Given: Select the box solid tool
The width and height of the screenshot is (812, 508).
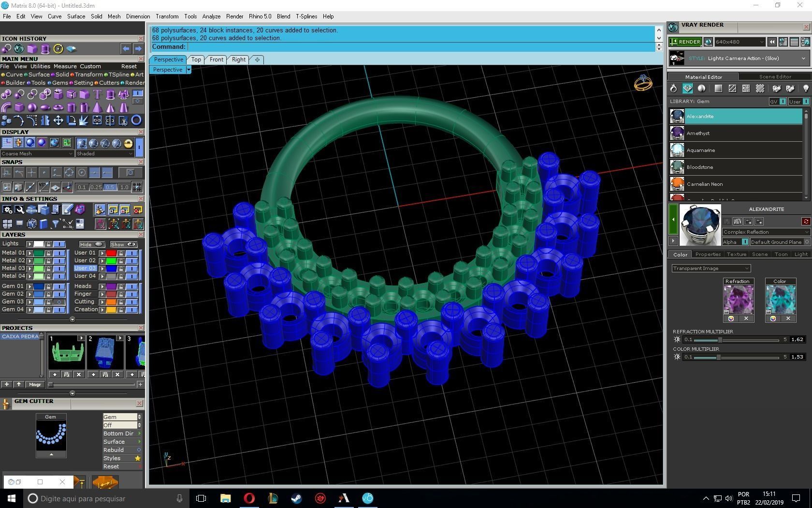Looking at the screenshot, I should [19, 107].
